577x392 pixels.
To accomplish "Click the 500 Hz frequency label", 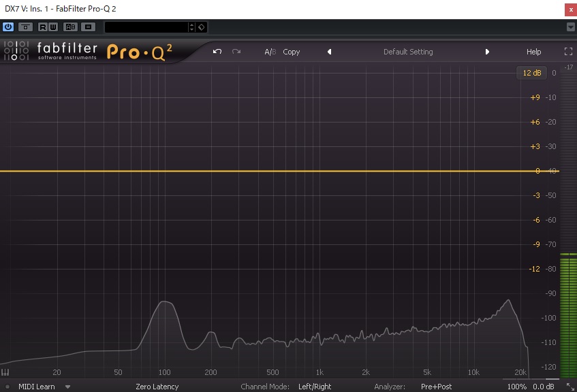I will [272, 372].
